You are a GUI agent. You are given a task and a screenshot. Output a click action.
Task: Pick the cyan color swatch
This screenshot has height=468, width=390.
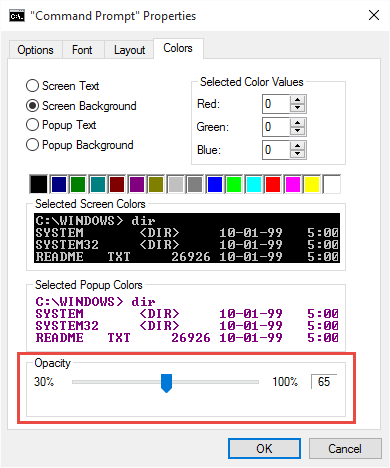click(254, 184)
